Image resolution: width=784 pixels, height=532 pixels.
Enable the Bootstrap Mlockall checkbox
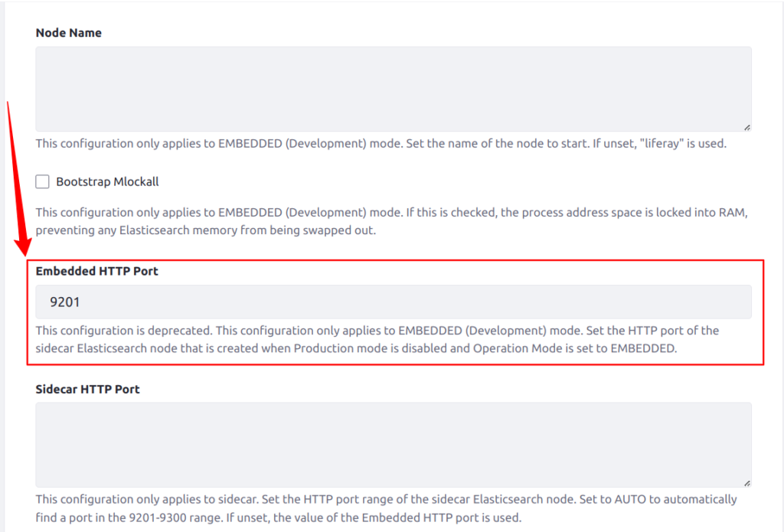[43, 182]
